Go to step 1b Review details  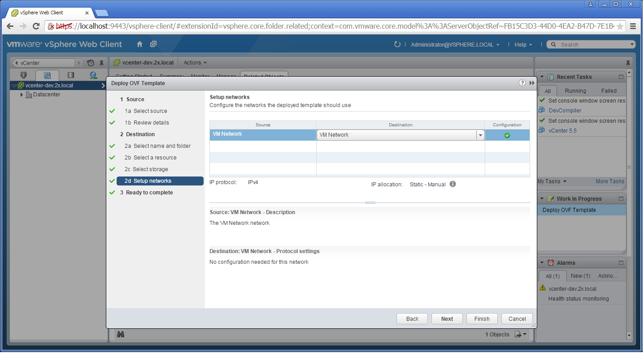pyautogui.click(x=147, y=123)
